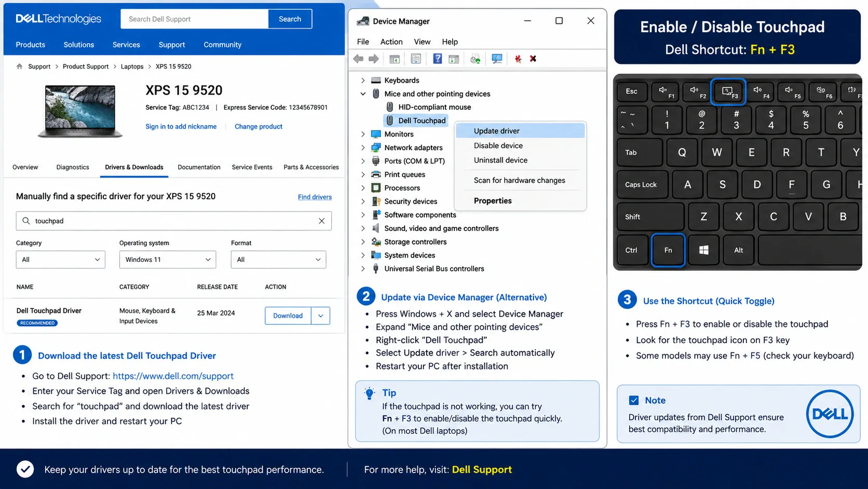Click the Back arrow in Device Manager toolbar
Screen dimensions: 868x489
coord(358,59)
